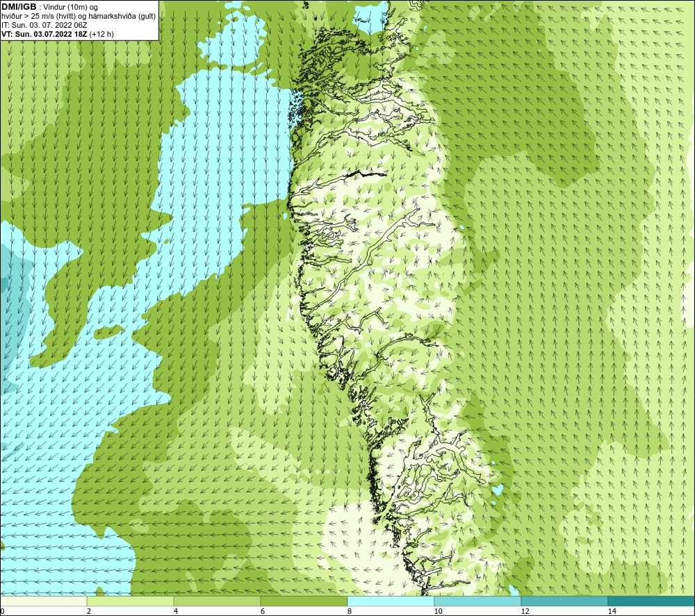Click the '4' label on the color scale
695x616 pixels.
tap(176, 611)
